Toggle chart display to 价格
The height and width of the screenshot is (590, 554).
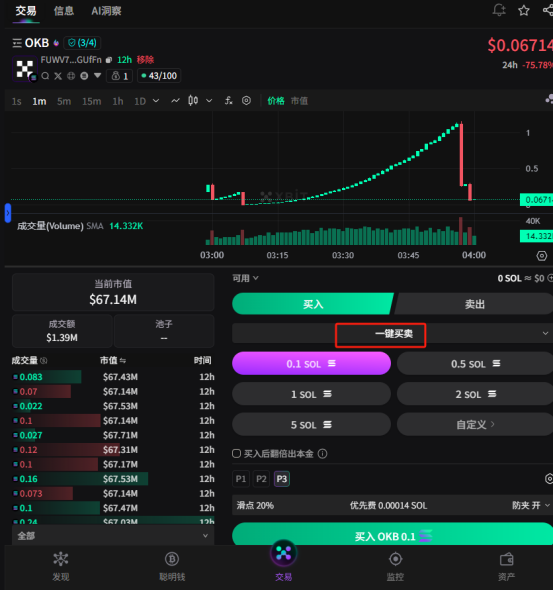point(276,101)
